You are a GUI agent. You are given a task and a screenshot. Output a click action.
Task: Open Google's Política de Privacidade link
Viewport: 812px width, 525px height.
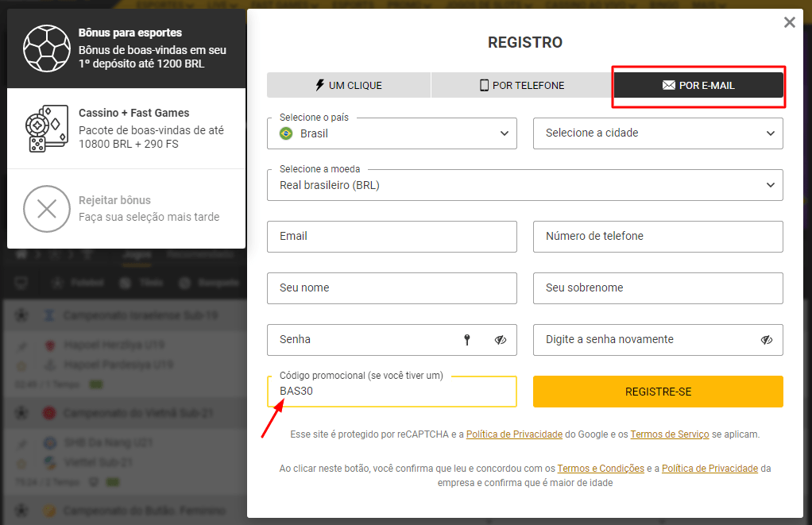click(514, 434)
